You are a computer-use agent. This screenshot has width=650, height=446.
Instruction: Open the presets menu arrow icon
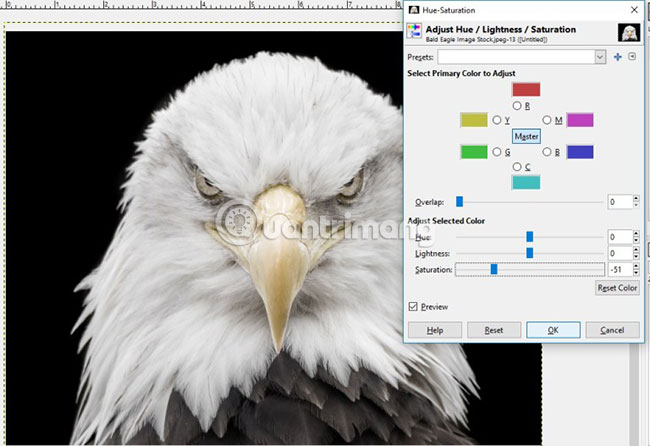point(632,56)
